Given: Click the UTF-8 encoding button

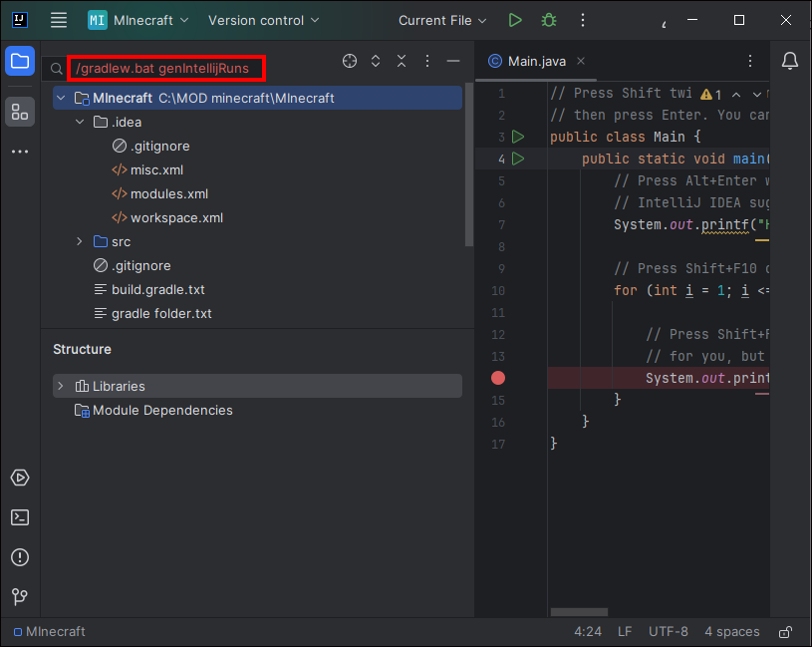Looking at the screenshot, I should [668, 632].
